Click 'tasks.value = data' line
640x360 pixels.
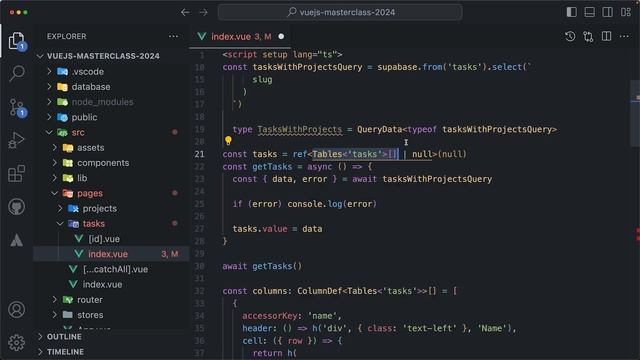[277, 229]
